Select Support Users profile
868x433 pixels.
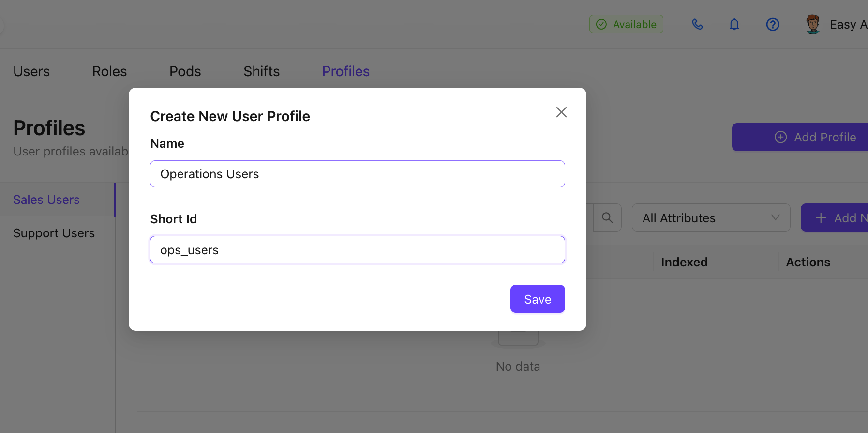[x=54, y=233]
